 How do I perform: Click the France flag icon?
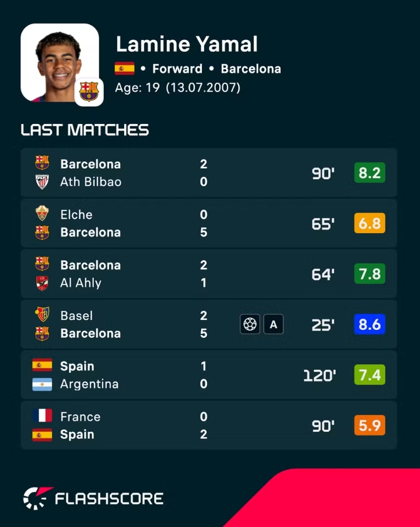coord(42,416)
